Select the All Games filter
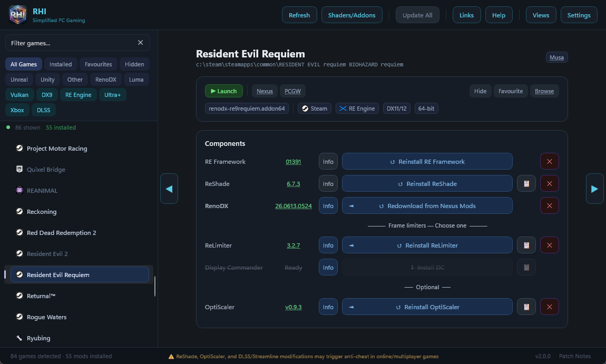 [24, 64]
